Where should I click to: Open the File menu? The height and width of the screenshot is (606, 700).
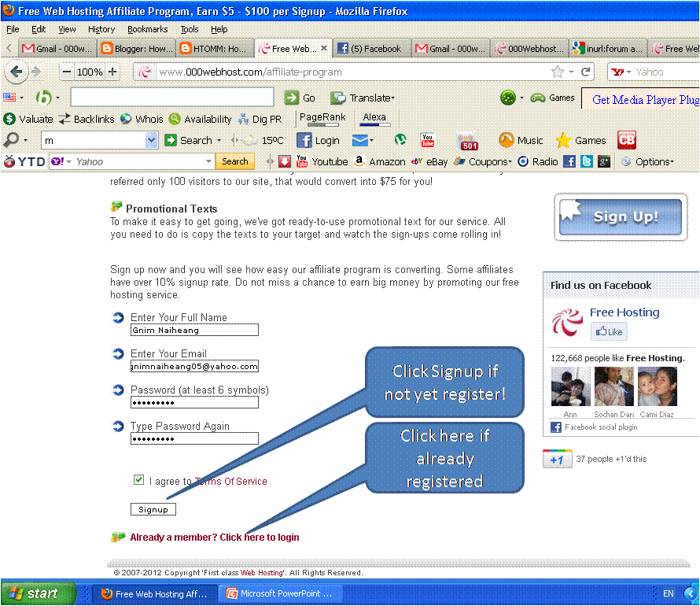tap(13, 29)
